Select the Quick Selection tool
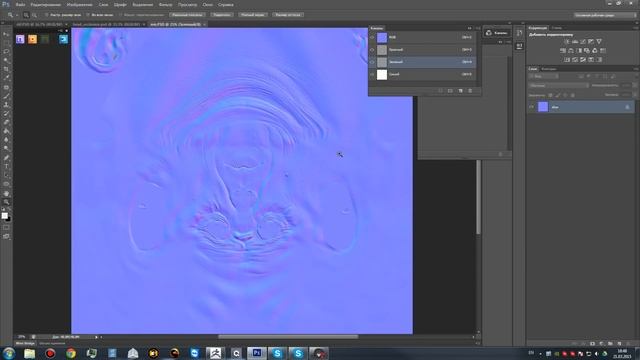The height and width of the screenshot is (360, 640). pos(6,60)
